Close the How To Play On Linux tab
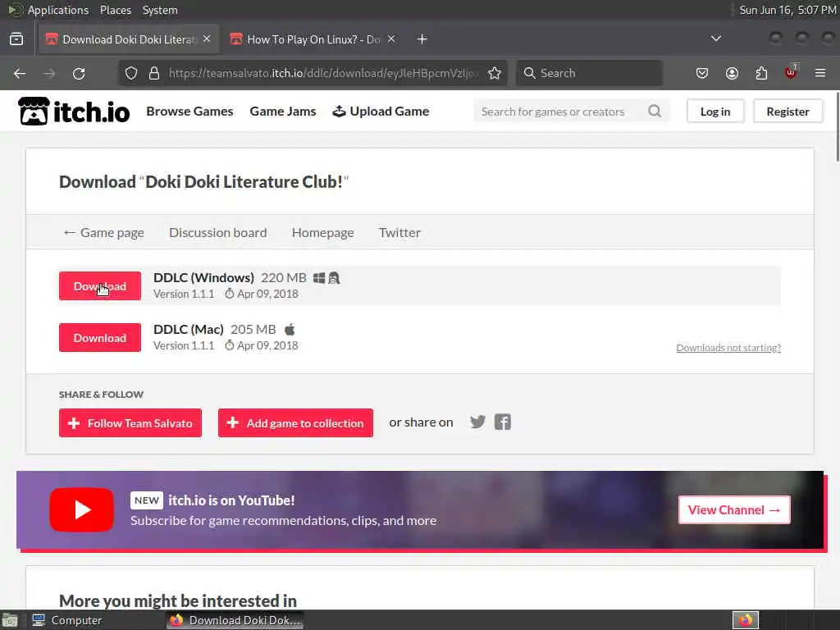This screenshot has height=630, width=840. 391,39
